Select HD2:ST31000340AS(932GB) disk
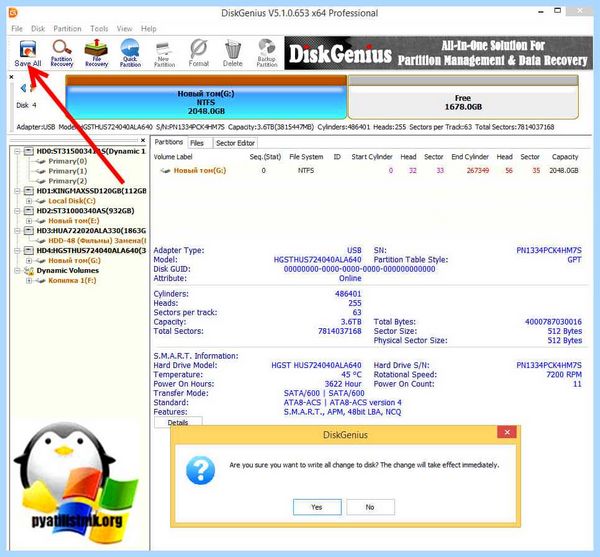Viewport: 600px width, 557px height. [85, 211]
